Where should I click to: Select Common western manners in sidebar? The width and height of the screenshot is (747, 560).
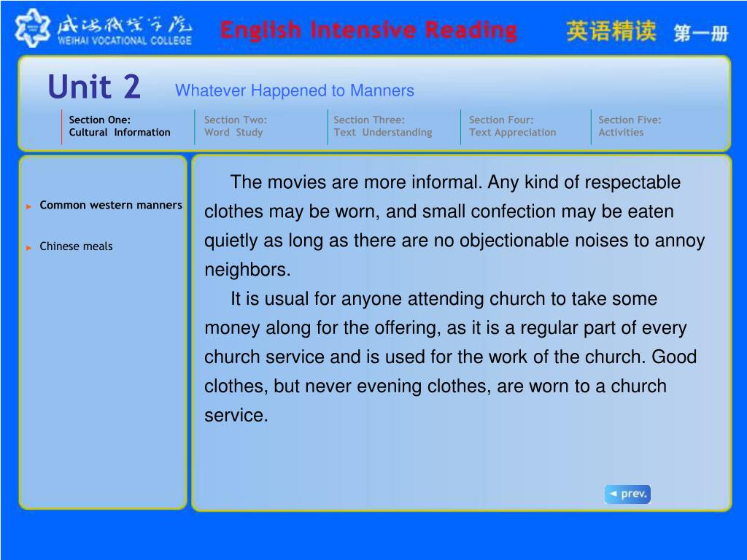(x=111, y=205)
